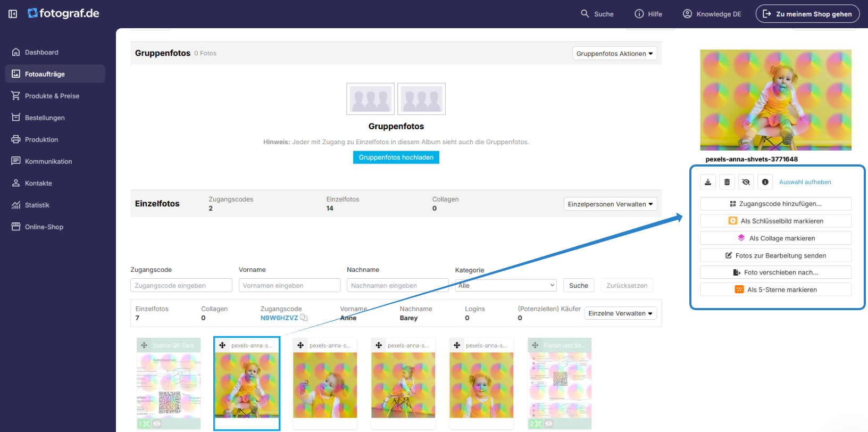This screenshot has width=868, height=432.
Task: Click the Auswahl aufheben link
Action: 805,182
